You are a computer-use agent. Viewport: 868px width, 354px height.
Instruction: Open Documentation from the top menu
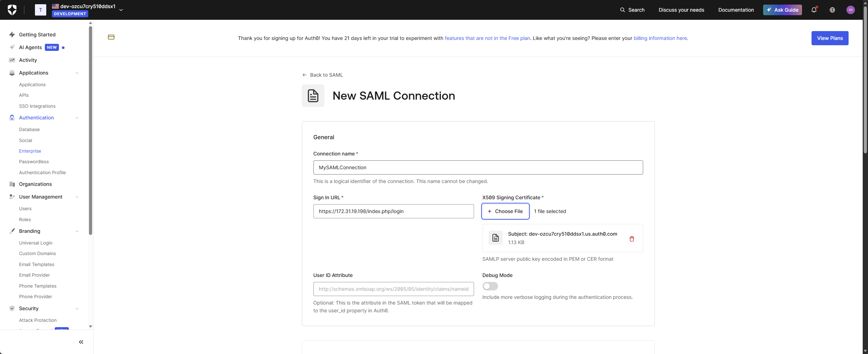[736, 10]
